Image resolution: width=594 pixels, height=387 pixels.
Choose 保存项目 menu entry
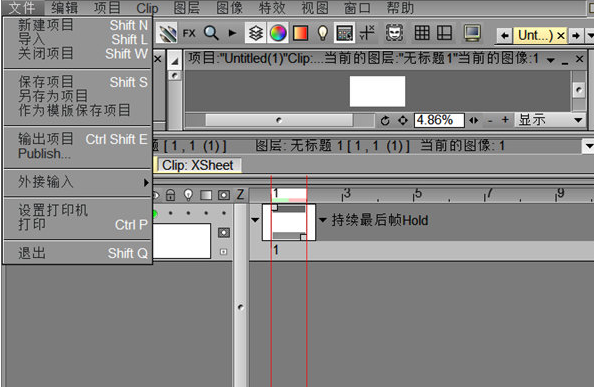pos(78,82)
